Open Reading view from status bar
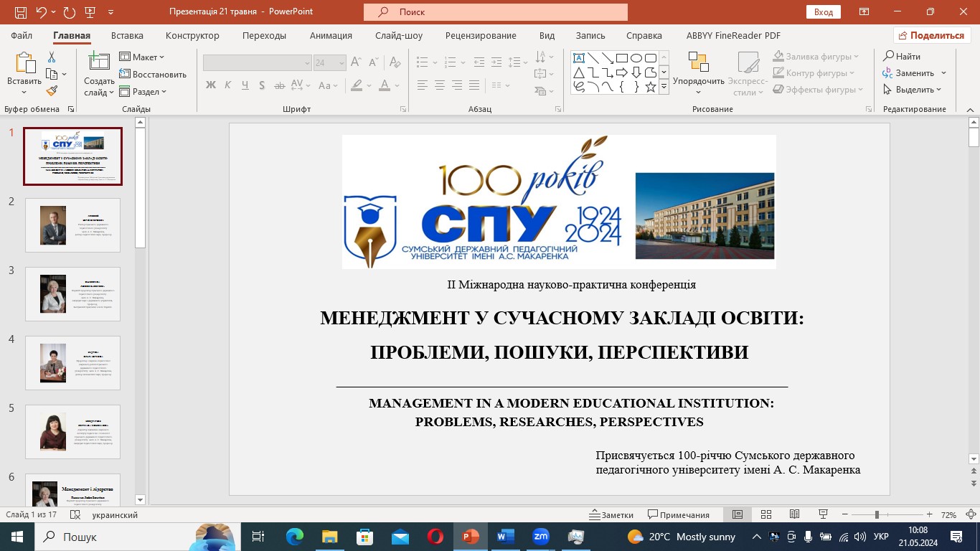 point(794,514)
